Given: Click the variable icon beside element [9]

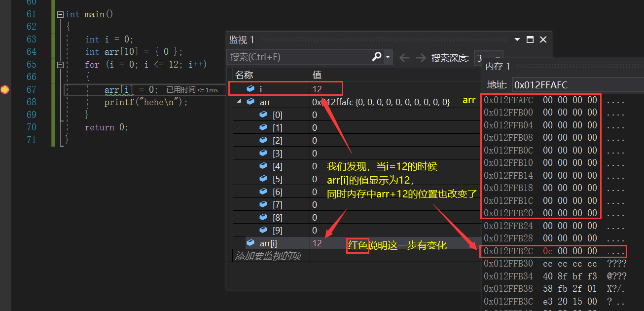Looking at the screenshot, I should (262, 230).
